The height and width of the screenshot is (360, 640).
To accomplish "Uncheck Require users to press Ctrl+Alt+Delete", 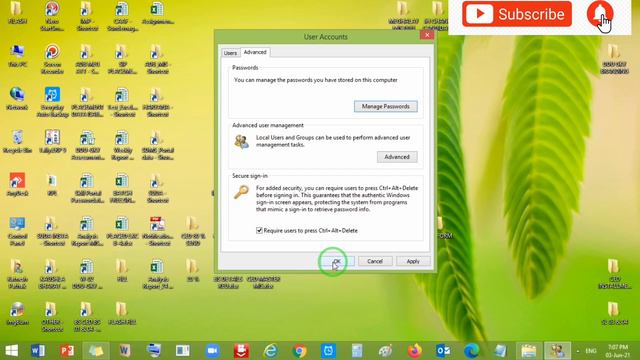I will 259,231.
